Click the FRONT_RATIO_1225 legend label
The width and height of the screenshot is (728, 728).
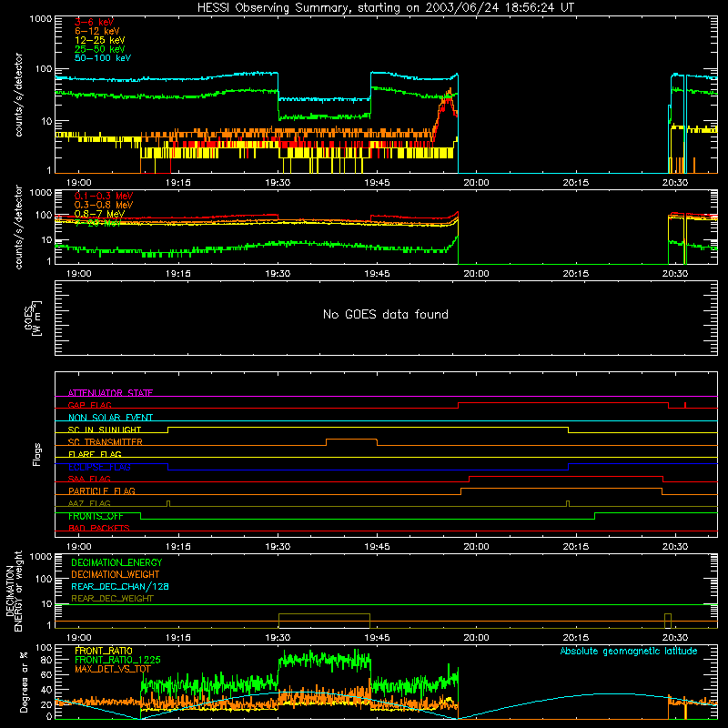click(117, 660)
